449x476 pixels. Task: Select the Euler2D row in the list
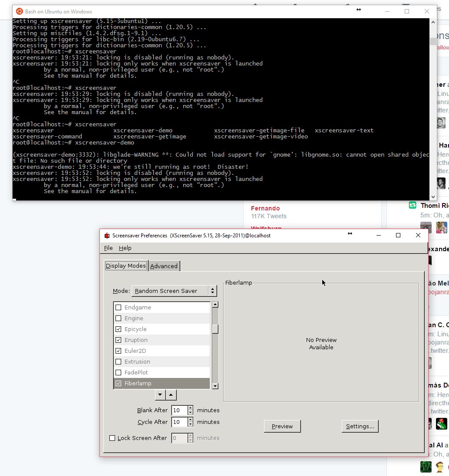click(162, 351)
